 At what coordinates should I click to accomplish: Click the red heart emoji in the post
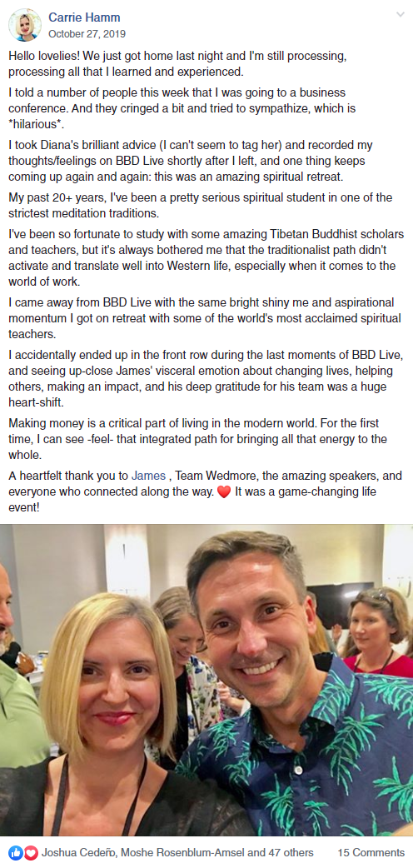coord(224,492)
